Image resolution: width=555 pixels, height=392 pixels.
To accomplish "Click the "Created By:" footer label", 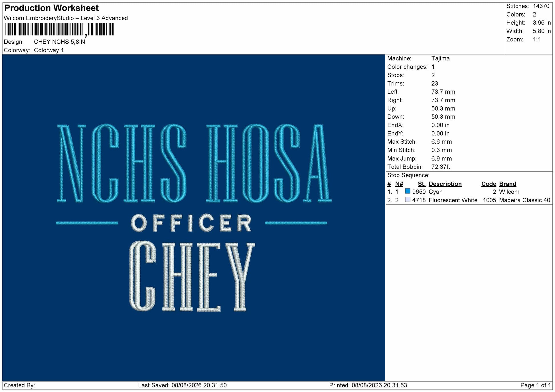I will point(19,385).
